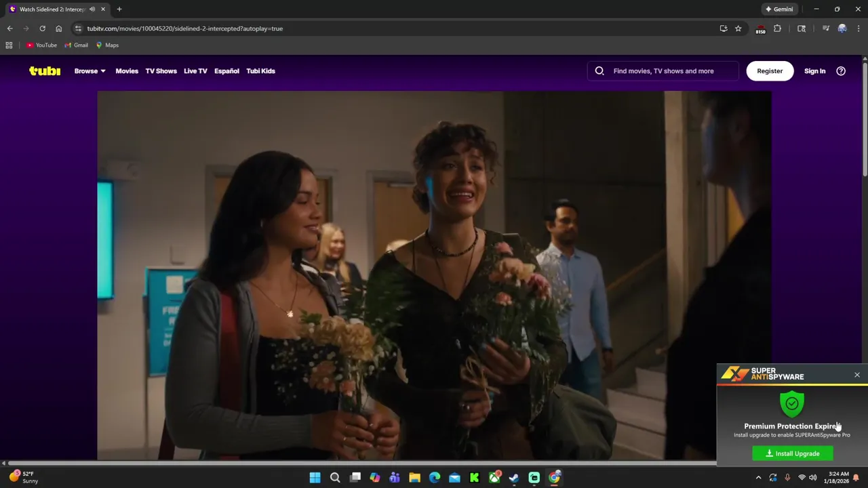This screenshot has height=488, width=868.
Task: Open the Gemini button
Action: click(x=779, y=9)
